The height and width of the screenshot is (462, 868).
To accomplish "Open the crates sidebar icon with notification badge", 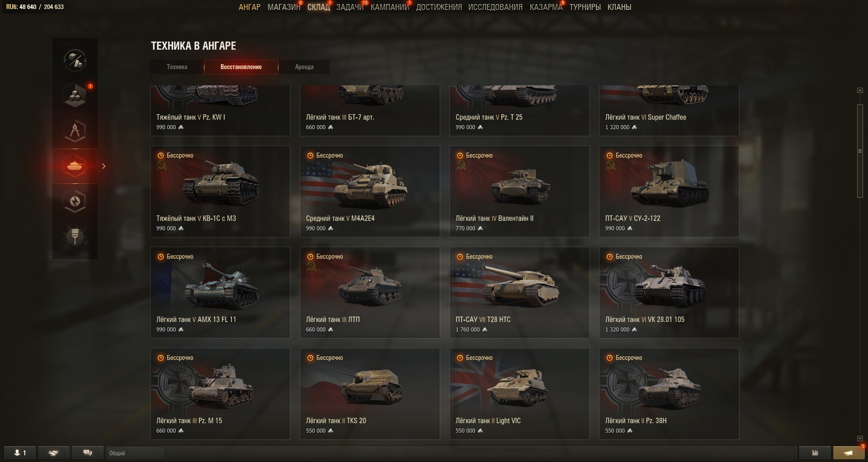I will point(75,96).
